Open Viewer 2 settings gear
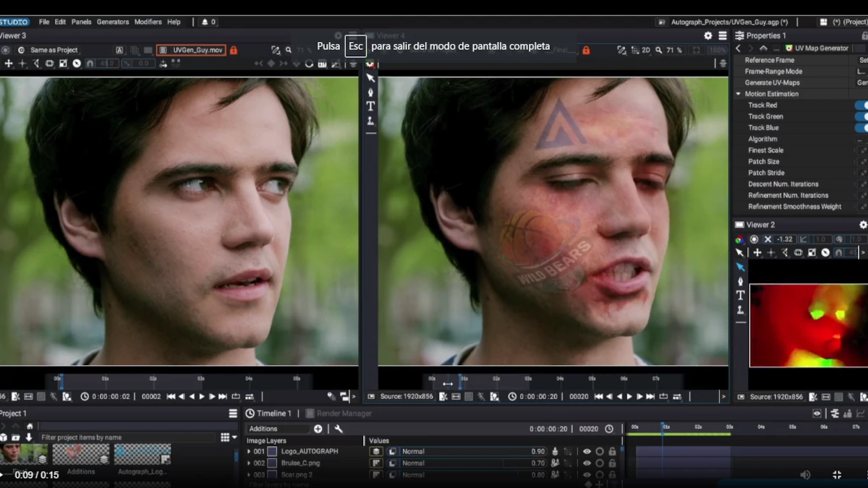868x488 pixels. click(x=863, y=225)
